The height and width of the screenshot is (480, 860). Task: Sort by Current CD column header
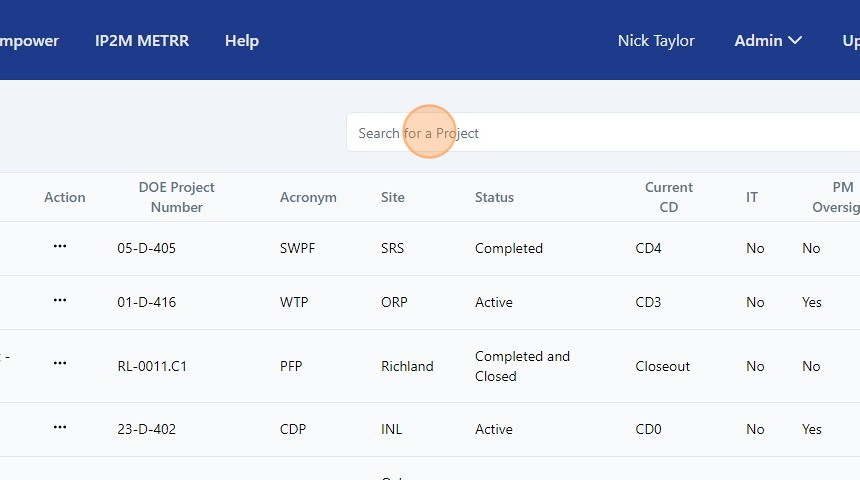point(668,197)
